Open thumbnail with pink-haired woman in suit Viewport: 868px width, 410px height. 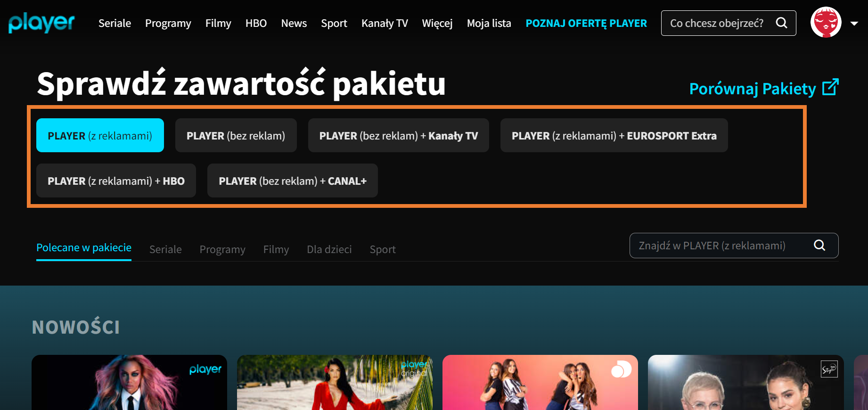pyautogui.click(x=129, y=382)
